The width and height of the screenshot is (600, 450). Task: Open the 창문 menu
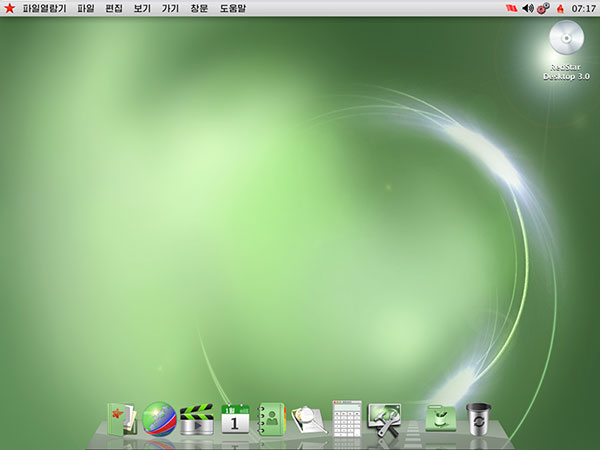198,8
